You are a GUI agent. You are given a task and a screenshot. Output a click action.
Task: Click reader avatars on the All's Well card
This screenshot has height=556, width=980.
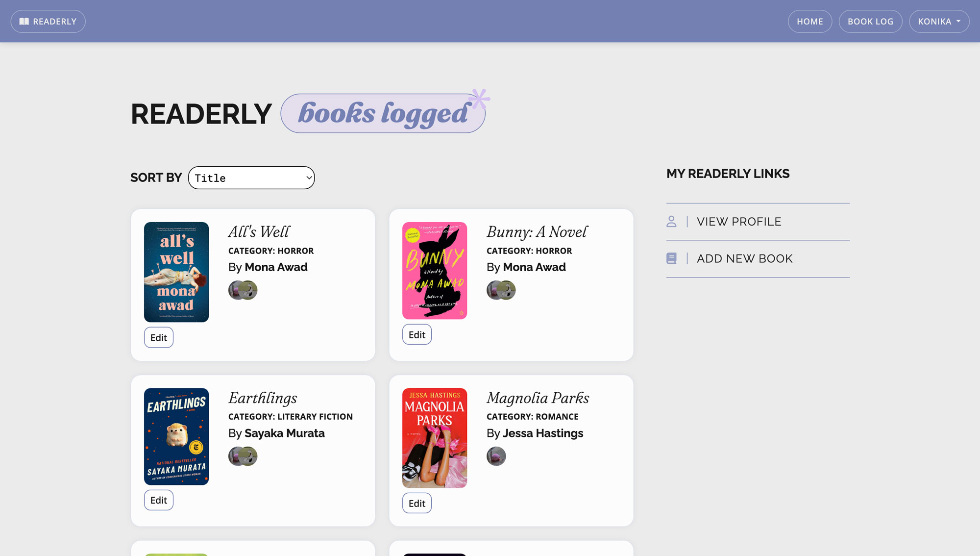coord(243,290)
